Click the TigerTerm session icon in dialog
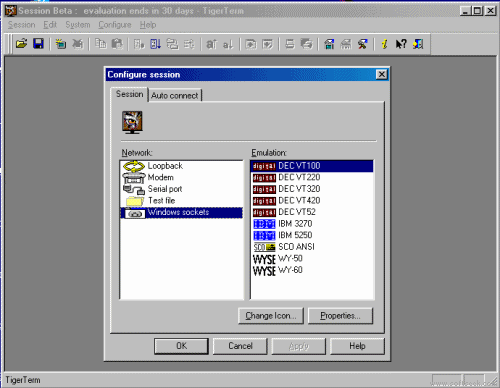This screenshot has width=500, height=388. [x=132, y=122]
